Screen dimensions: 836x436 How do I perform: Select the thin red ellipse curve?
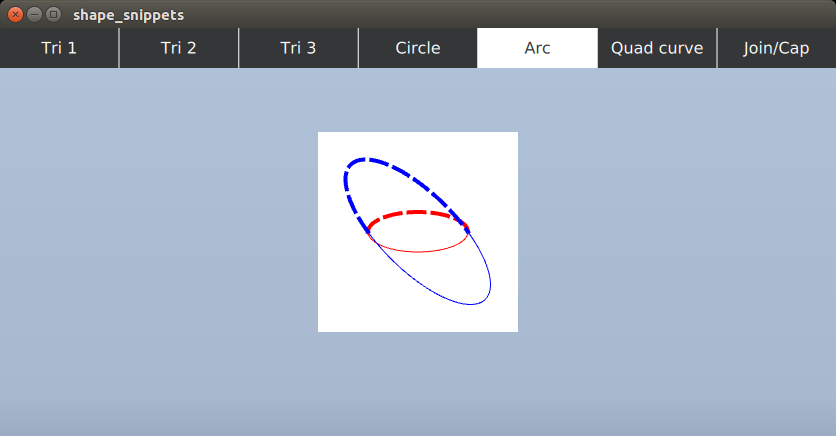coord(418,251)
